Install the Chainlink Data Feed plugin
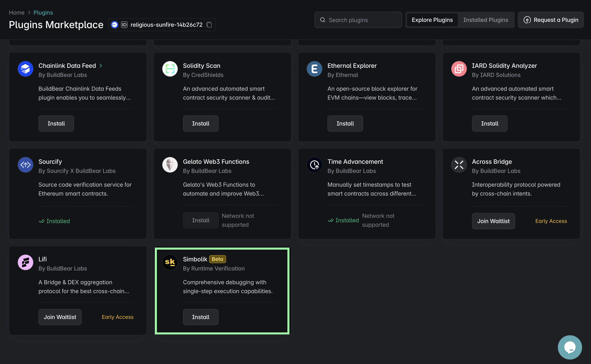The image size is (591, 364). pos(56,123)
